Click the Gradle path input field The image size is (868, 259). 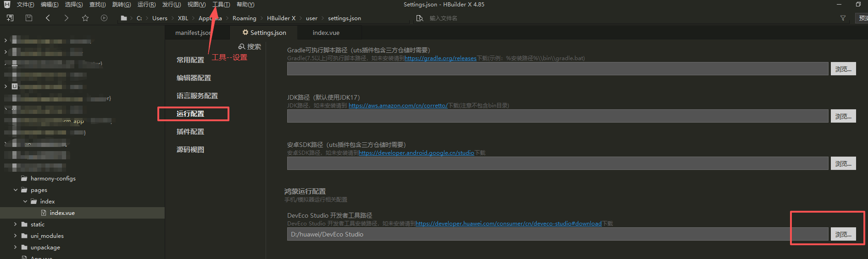click(558, 69)
